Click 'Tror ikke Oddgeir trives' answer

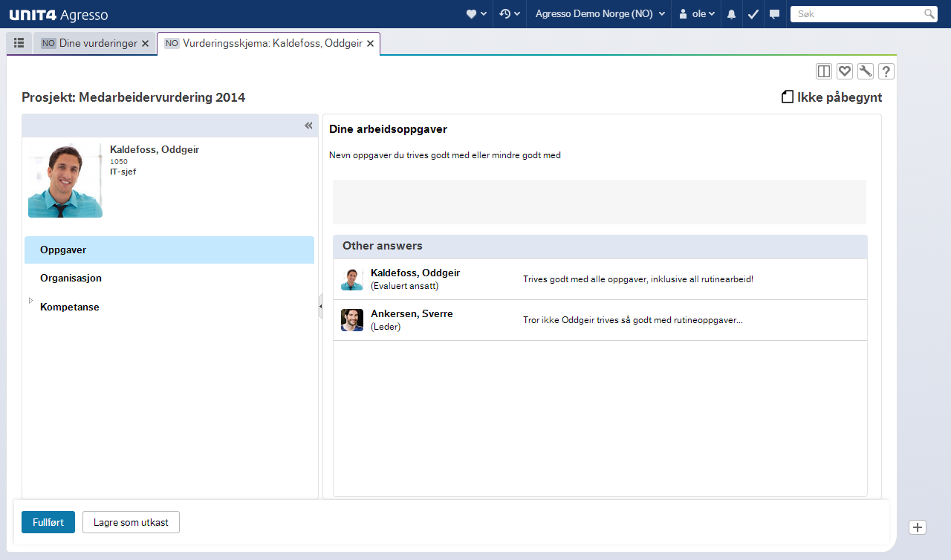click(x=633, y=320)
